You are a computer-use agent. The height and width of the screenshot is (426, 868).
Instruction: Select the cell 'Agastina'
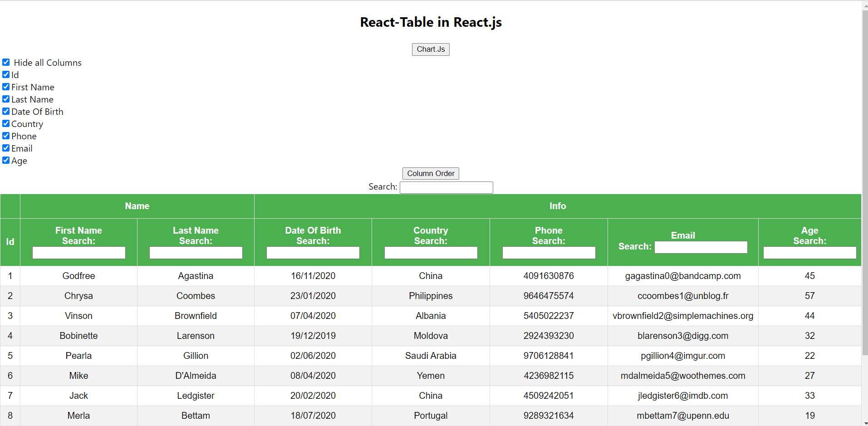[x=196, y=276]
